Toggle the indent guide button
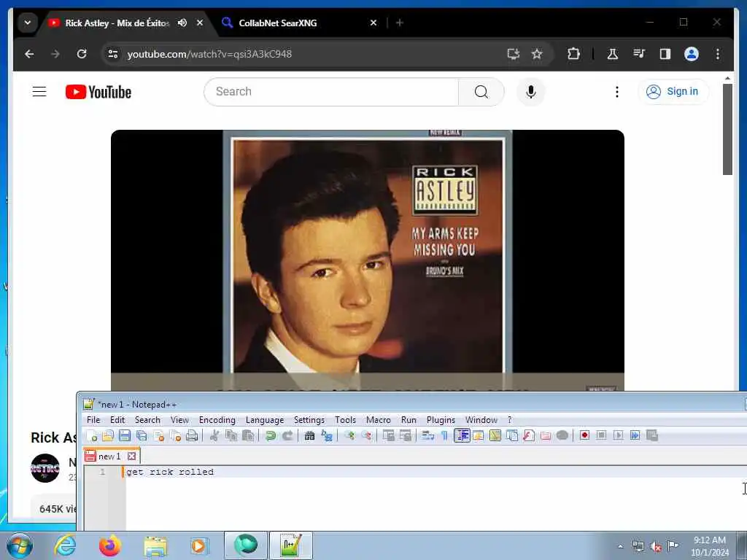The height and width of the screenshot is (560, 747). coord(462,435)
